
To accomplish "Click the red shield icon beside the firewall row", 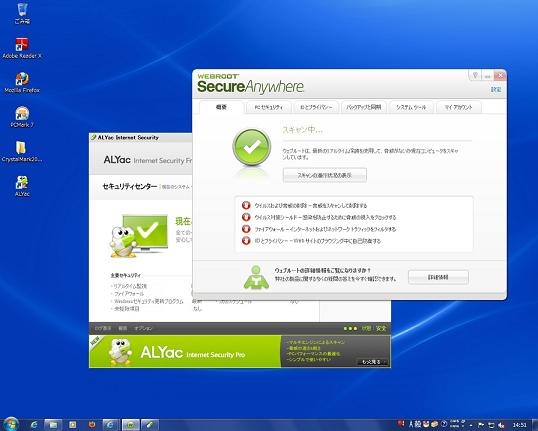I will coord(246,229).
